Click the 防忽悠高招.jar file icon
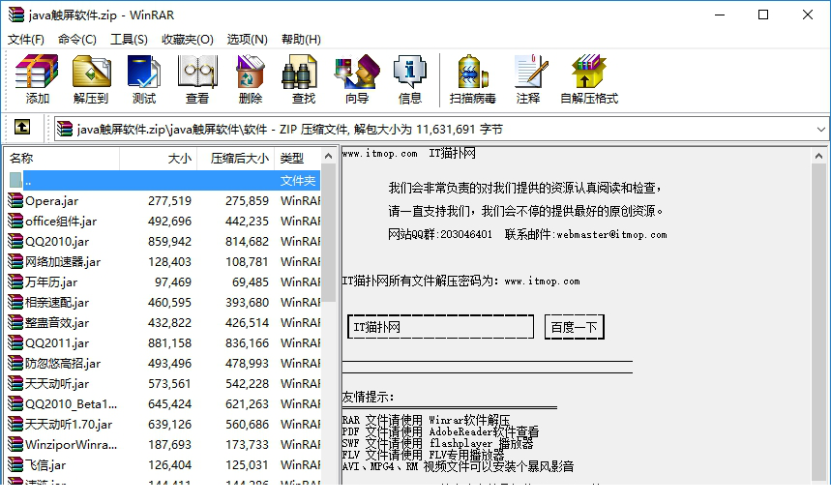Screen dimensions: 831x504 point(15,363)
